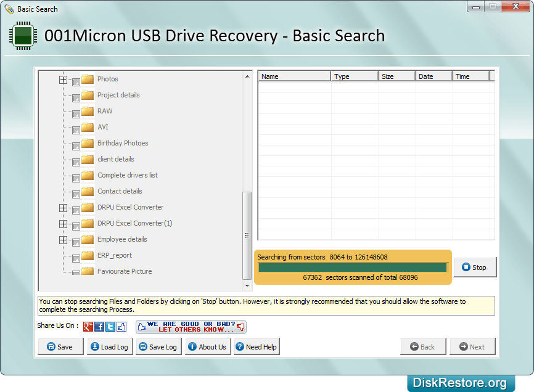
Task: Click the tree scroll up arrow
Action: click(x=247, y=76)
